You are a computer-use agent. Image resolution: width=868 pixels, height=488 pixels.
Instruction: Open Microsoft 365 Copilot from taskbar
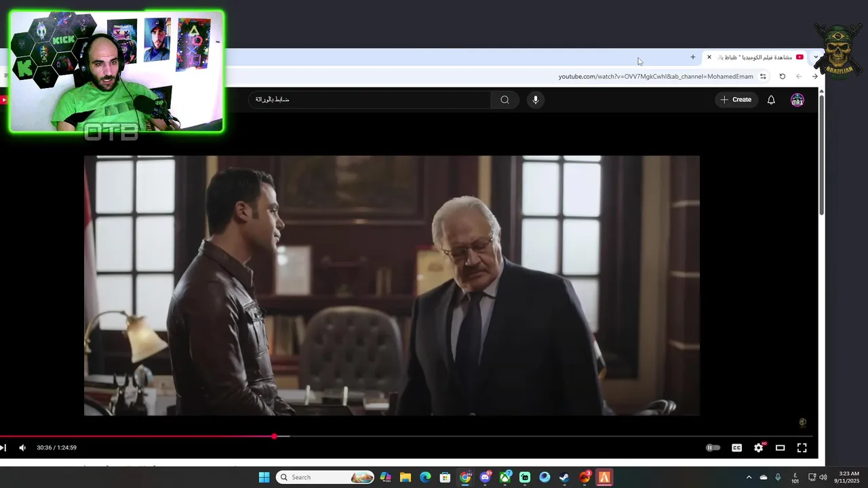point(385,477)
